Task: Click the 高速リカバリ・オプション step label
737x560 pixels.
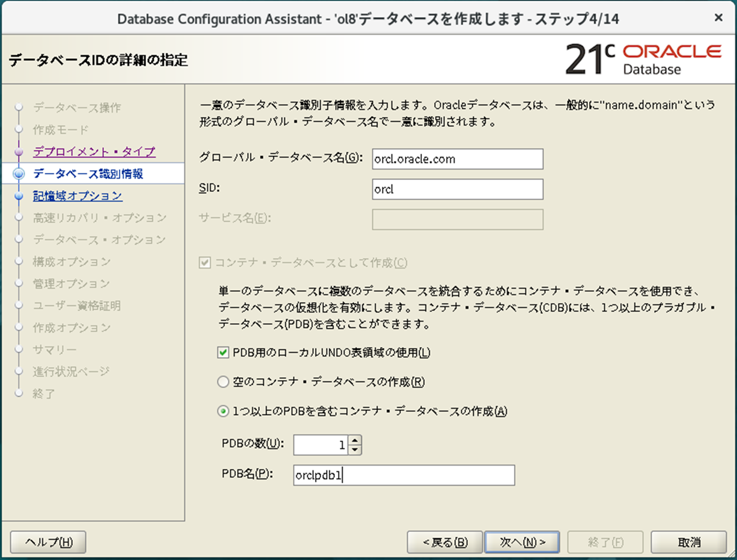Action: [100, 218]
